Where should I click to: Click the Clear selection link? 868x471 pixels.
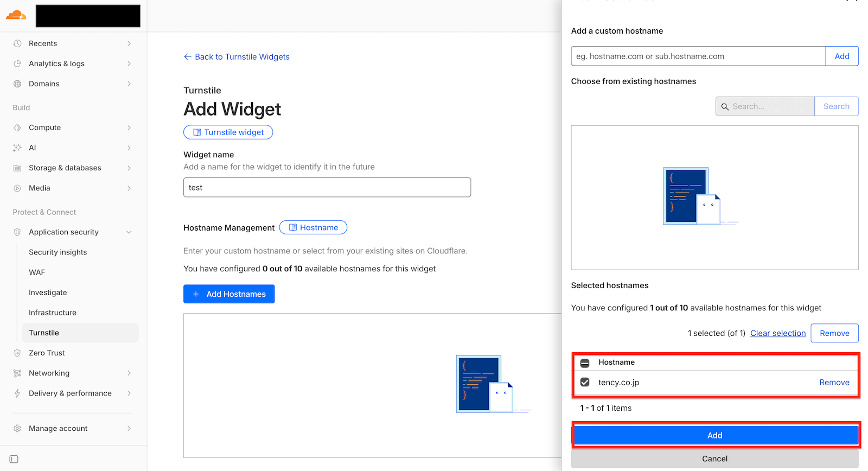777,333
